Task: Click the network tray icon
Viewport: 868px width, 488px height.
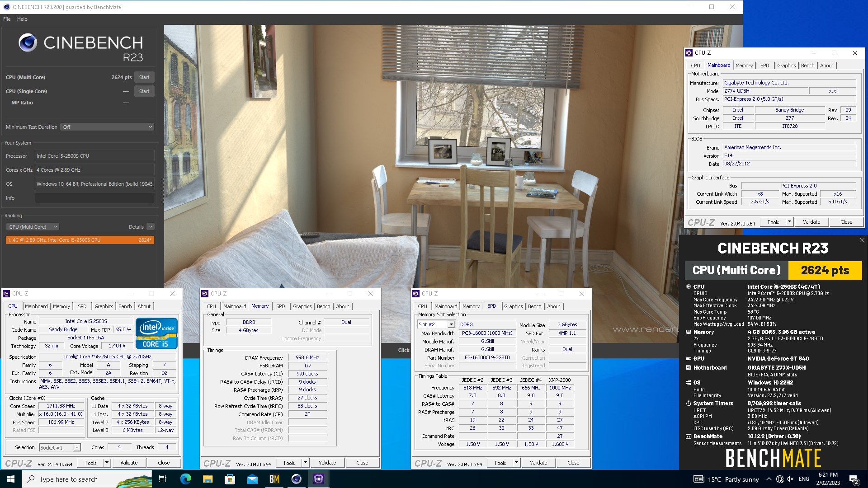Action: tap(780, 479)
